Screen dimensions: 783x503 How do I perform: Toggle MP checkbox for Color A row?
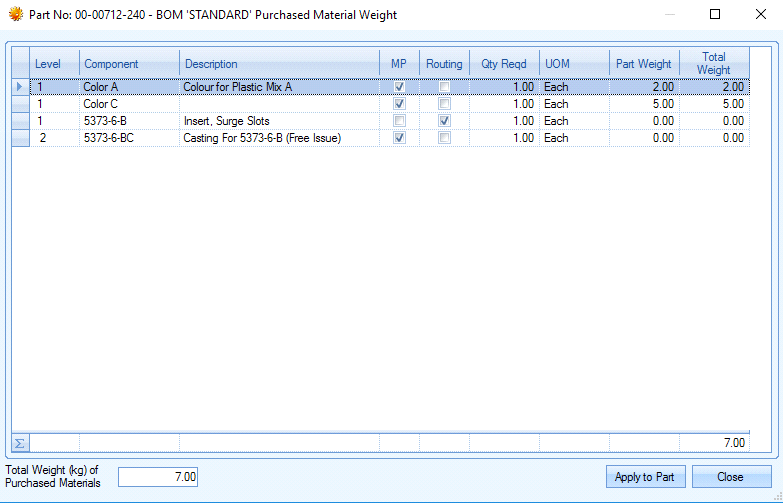(399, 87)
